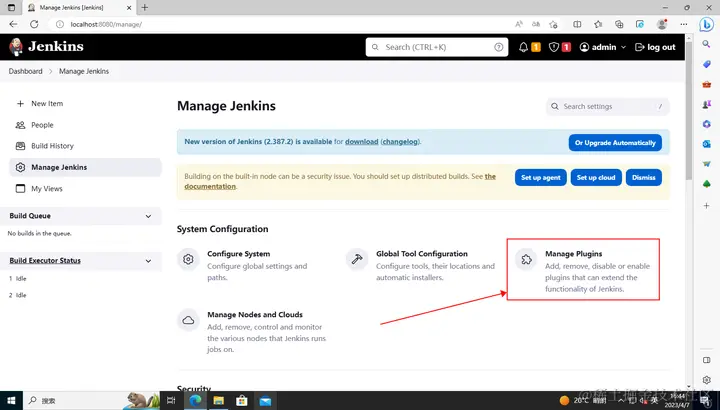Open the Windows Start menu
Image resolution: width=720 pixels, height=410 pixels.
[x=11, y=400]
